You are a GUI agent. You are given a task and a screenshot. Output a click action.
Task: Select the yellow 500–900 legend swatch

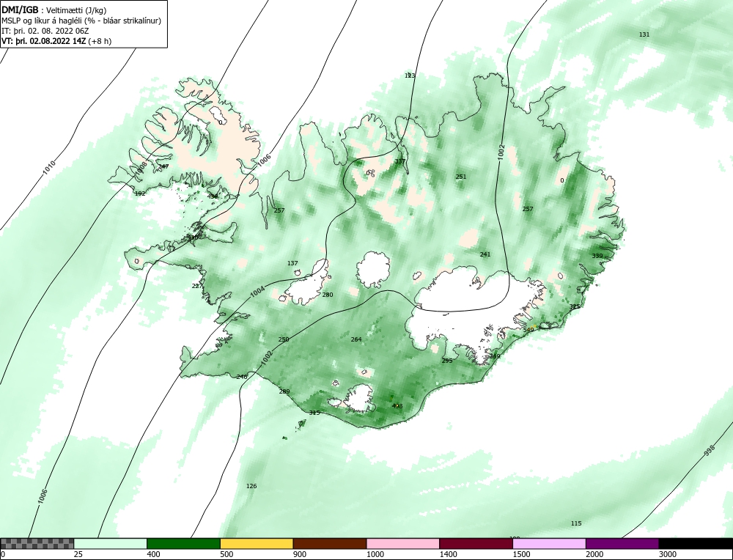pyautogui.click(x=257, y=543)
